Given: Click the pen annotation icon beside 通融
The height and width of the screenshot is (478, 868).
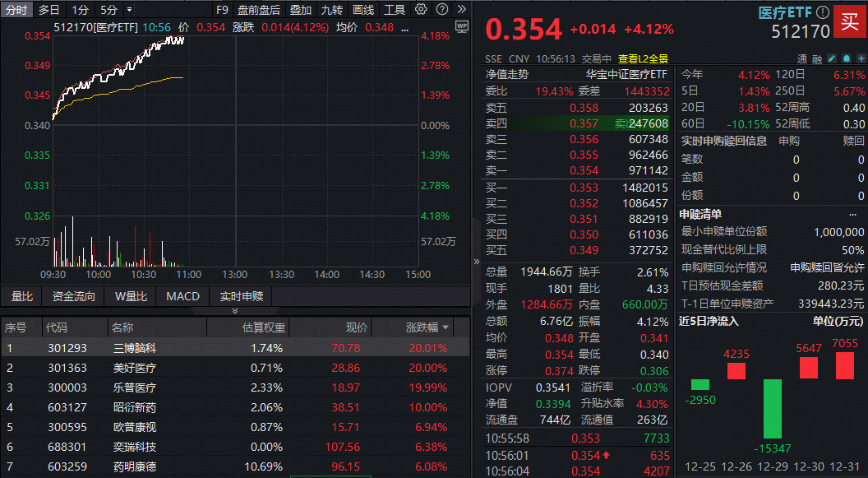Looking at the screenshot, I should 832,58.
